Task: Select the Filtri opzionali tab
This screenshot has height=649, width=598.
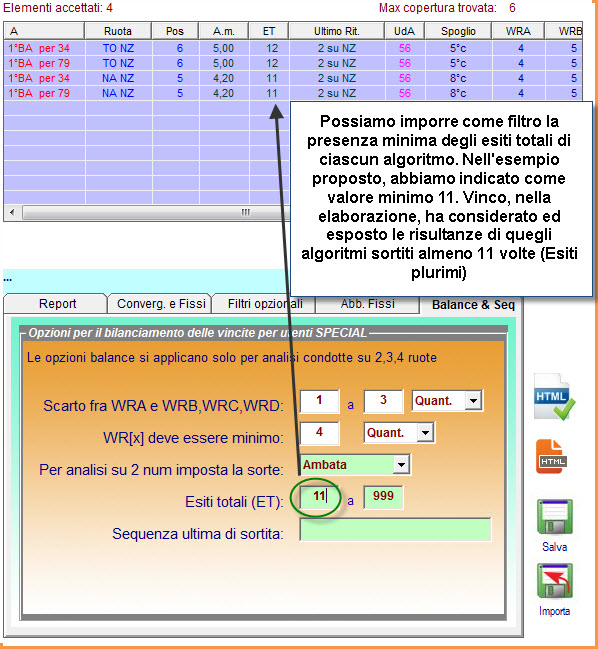Action: pos(265,304)
